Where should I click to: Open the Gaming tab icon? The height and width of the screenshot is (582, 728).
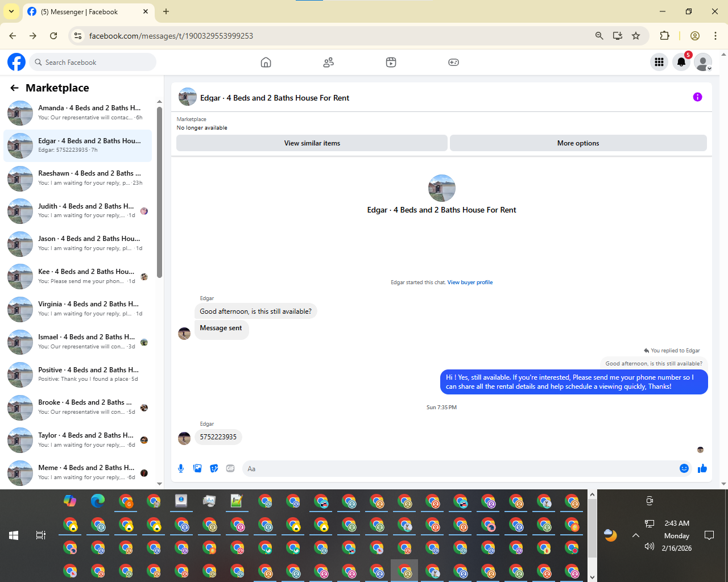453,63
